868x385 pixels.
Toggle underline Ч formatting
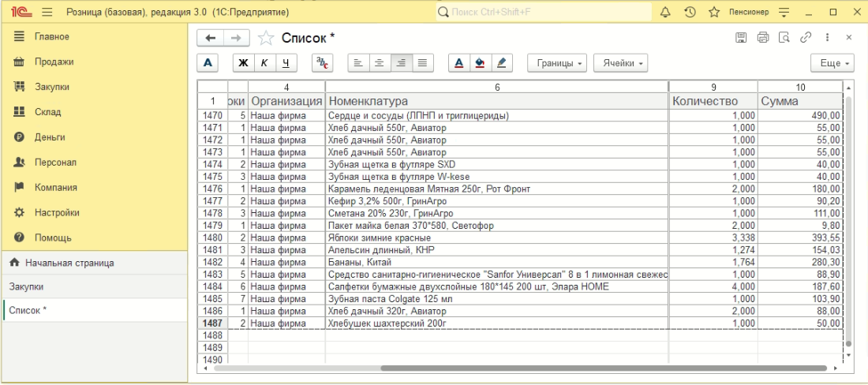[286, 63]
